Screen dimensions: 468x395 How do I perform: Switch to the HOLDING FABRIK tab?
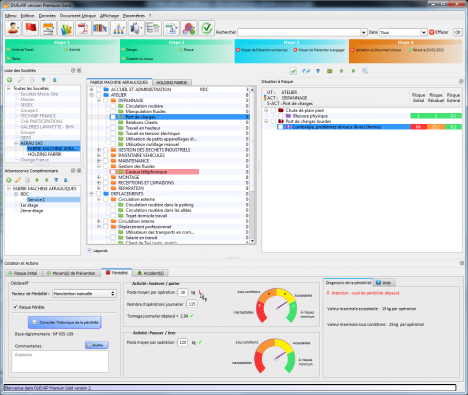tap(172, 82)
